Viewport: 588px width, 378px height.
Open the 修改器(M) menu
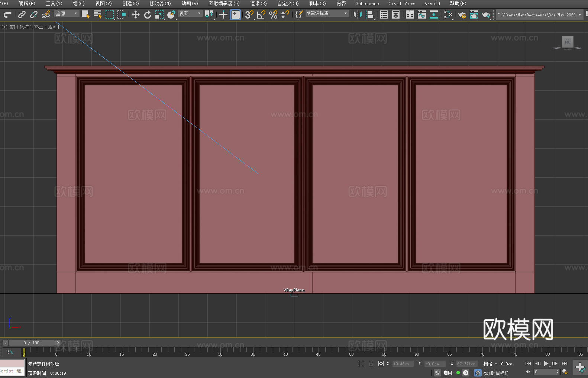click(160, 3)
